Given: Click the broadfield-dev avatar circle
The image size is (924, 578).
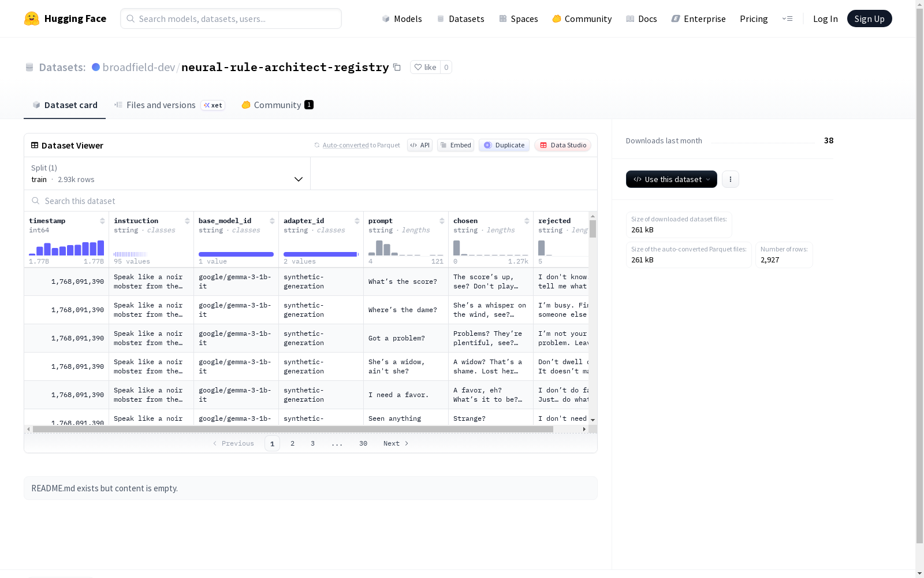Looking at the screenshot, I should click(x=96, y=67).
